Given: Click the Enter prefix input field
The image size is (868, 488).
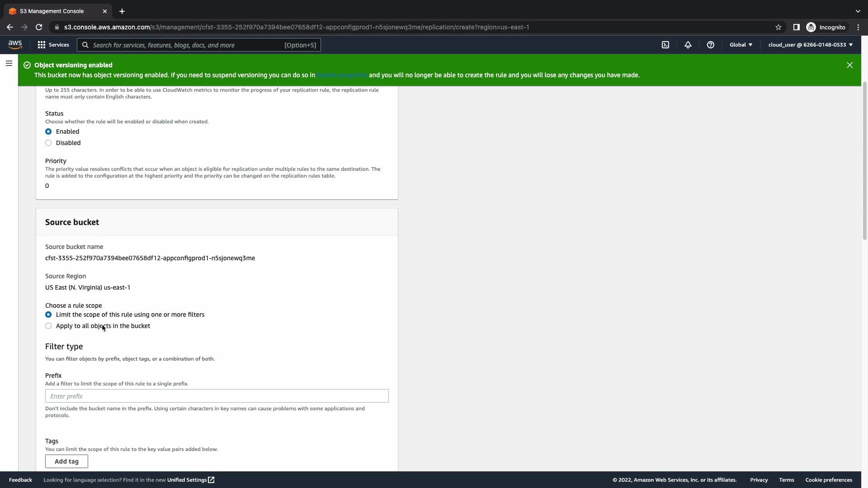Looking at the screenshot, I should click(x=217, y=396).
